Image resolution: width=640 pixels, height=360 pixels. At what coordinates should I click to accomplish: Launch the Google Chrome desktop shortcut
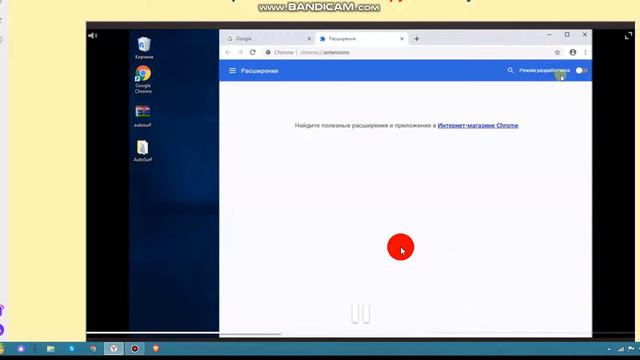[143, 80]
